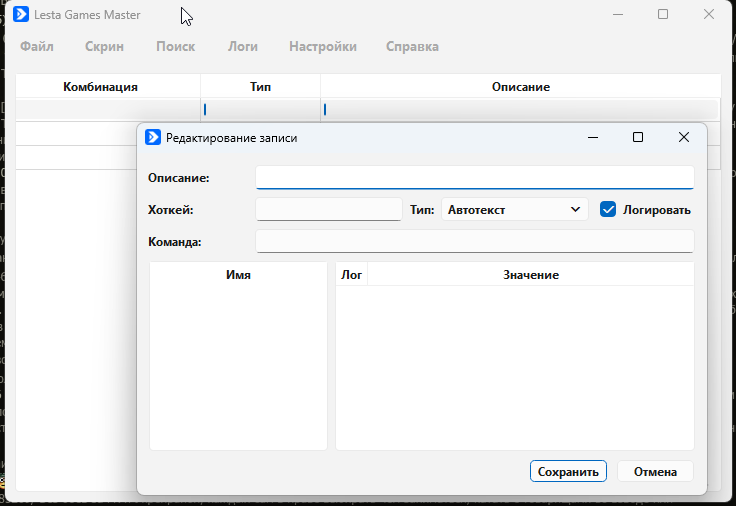Open the Логи menu
The width and height of the screenshot is (736, 506).
[243, 46]
